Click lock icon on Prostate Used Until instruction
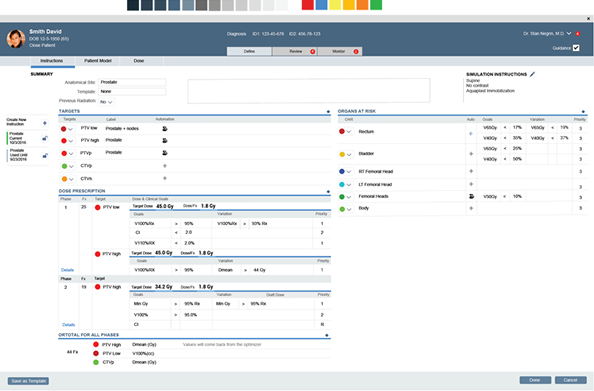Screen dimensions: 594x391 tap(45, 155)
